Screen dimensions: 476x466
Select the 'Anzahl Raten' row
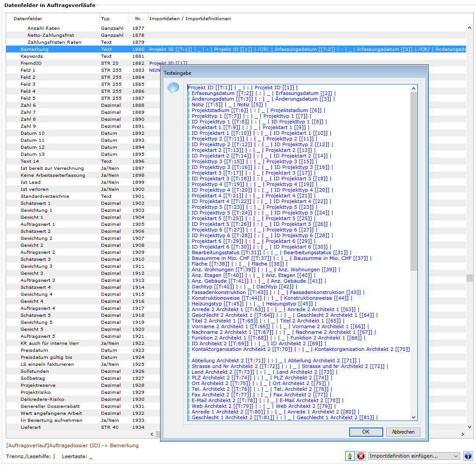(44, 28)
